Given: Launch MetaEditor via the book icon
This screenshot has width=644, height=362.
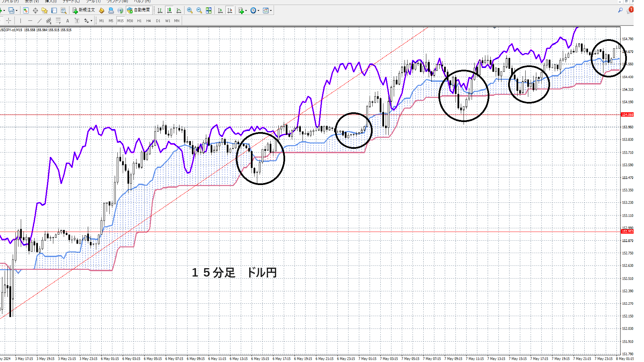Looking at the screenshot, I should point(102,10).
